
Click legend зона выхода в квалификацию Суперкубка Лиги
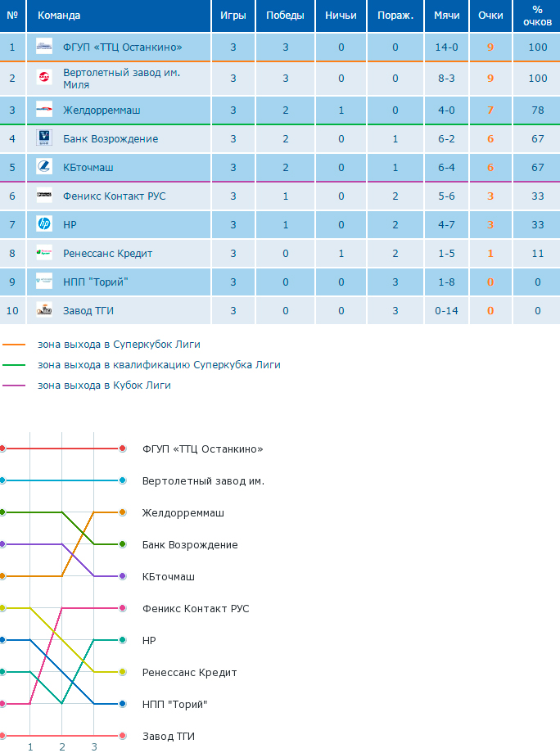coord(159,365)
